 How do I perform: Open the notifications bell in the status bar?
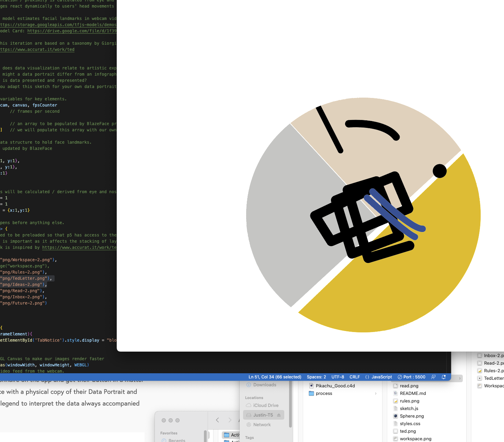444,377
